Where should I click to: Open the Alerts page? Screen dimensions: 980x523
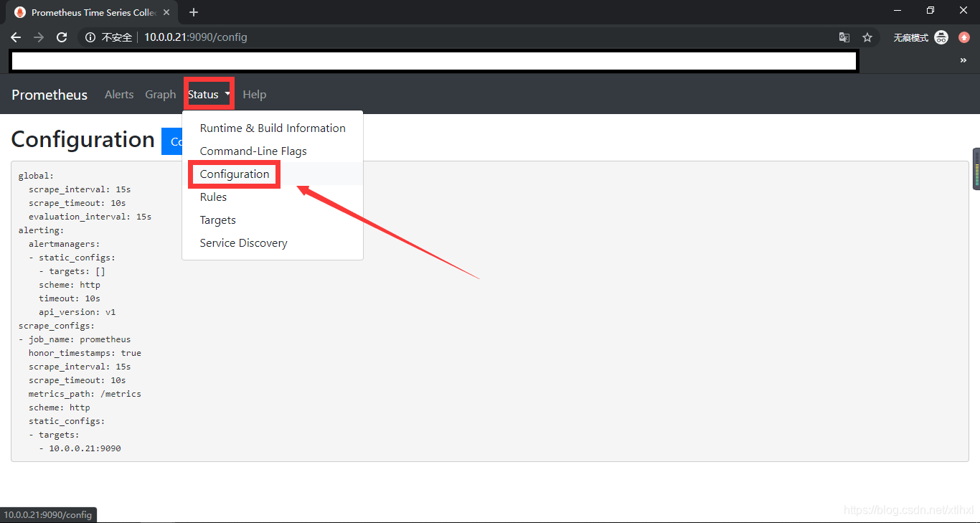click(119, 95)
